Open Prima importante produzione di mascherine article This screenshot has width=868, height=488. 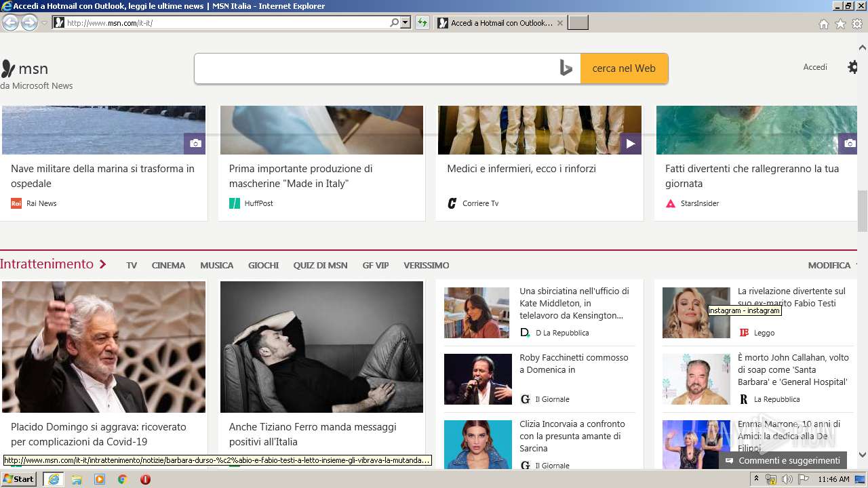(x=300, y=176)
